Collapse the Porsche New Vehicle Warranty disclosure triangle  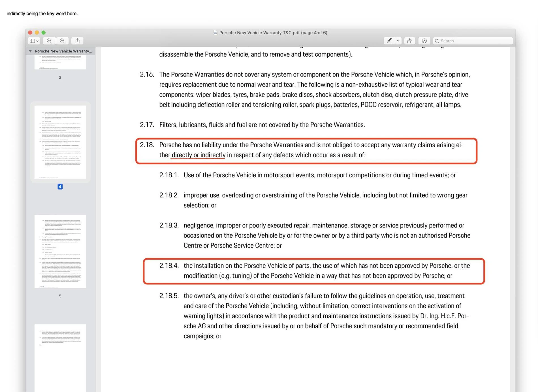(x=30, y=51)
